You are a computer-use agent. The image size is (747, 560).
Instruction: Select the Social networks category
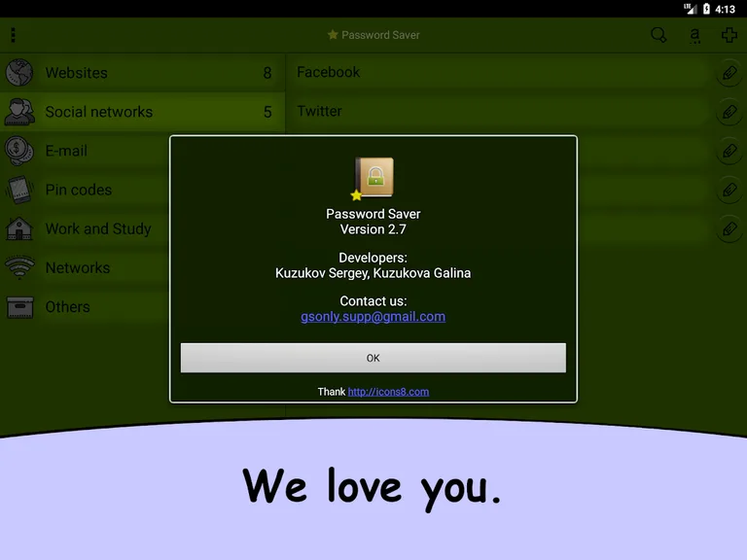click(142, 112)
